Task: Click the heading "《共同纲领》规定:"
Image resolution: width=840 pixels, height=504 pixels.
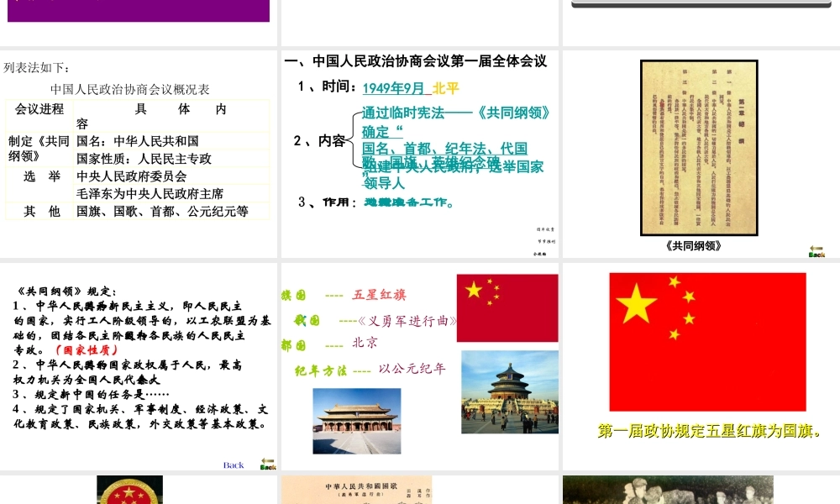Action: click(x=66, y=291)
